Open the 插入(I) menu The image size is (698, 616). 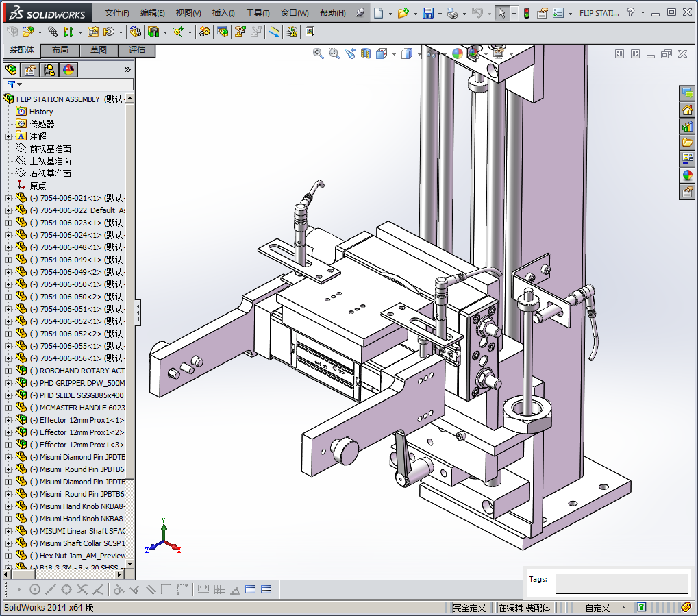(x=223, y=13)
